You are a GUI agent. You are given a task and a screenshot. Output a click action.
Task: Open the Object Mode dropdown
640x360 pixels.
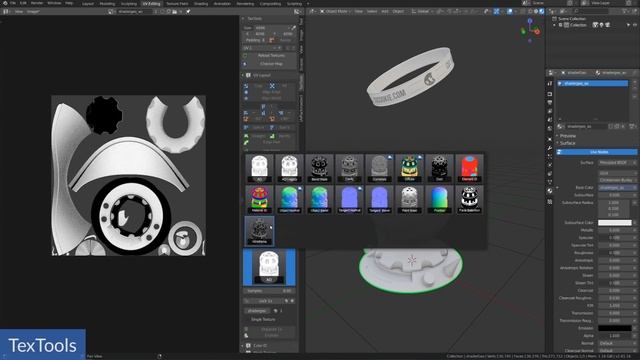[336, 11]
